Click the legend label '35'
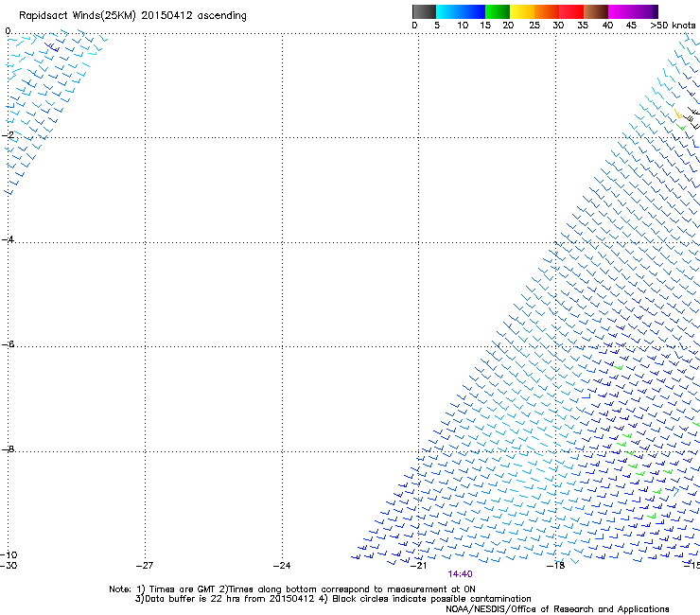The width and height of the screenshot is (700, 615). click(583, 26)
